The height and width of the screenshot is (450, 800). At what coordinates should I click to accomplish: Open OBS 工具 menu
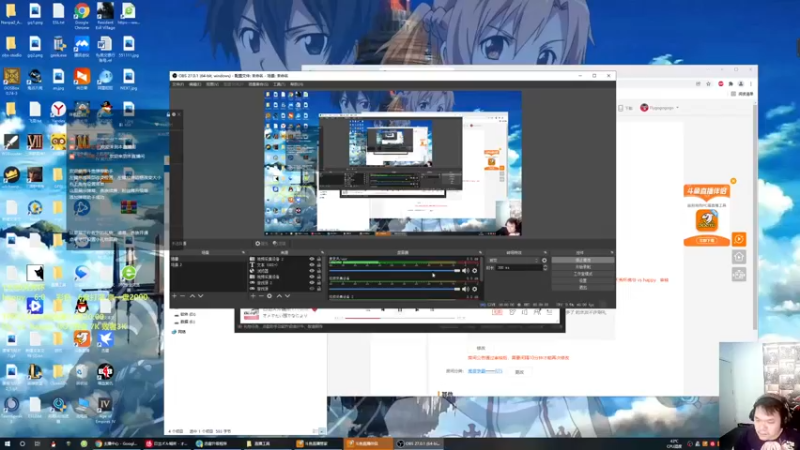tap(279, 84)
